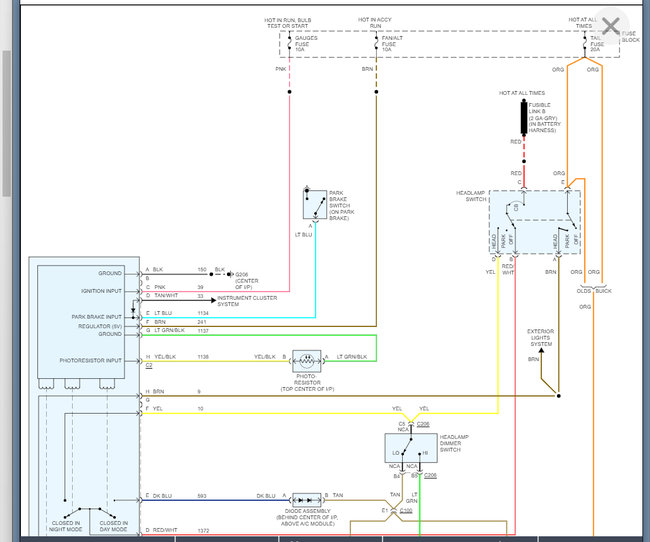Click the park brake switch component symbol
Image resolution: width=650 pixels, height=542 pixels.
(x=315, y=204)
